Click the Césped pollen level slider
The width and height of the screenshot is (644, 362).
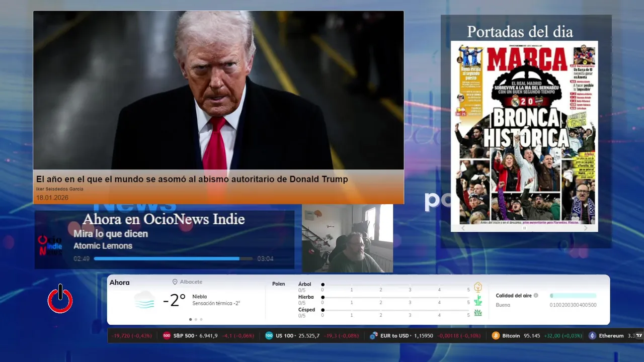395,310
